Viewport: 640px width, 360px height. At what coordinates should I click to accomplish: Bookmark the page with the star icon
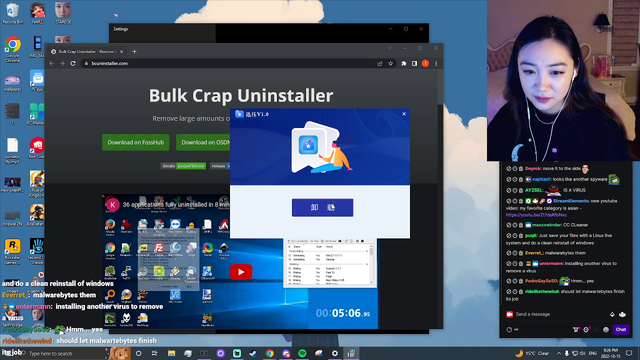391,63
